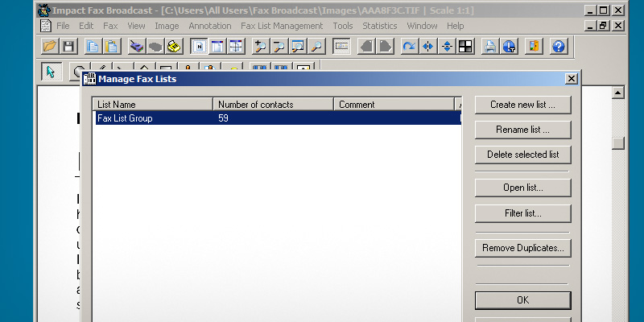The image size is (644, 322).
Task: Click the rotate image arrow icon
Action: point(409,47)
